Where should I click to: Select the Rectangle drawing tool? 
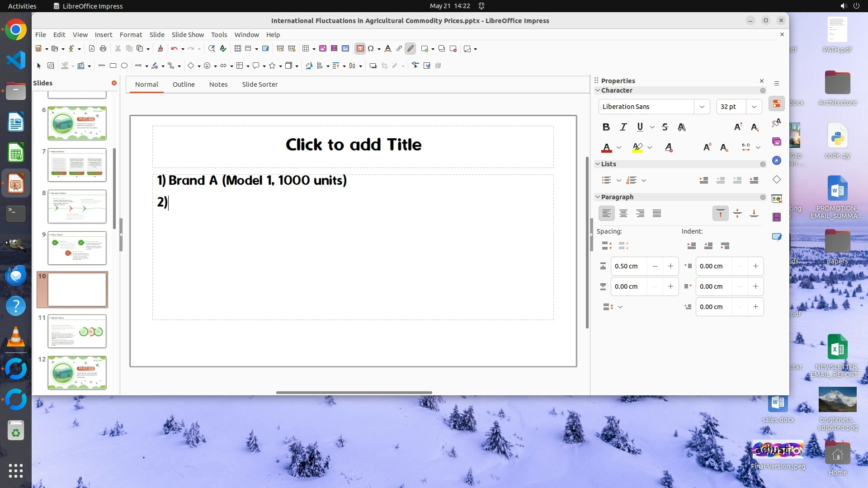(x=113, y=66)
